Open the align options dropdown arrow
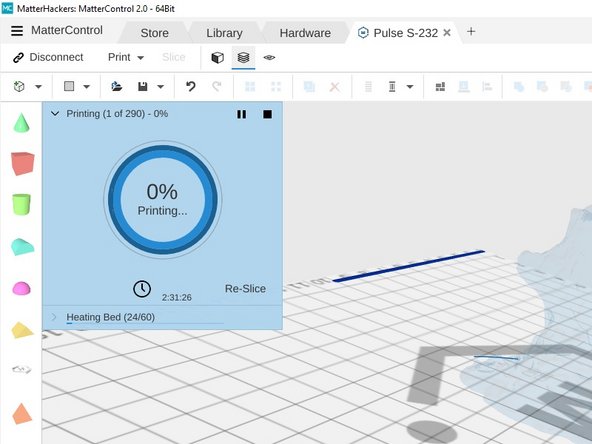Screen dimensions: 592x444 410,87
